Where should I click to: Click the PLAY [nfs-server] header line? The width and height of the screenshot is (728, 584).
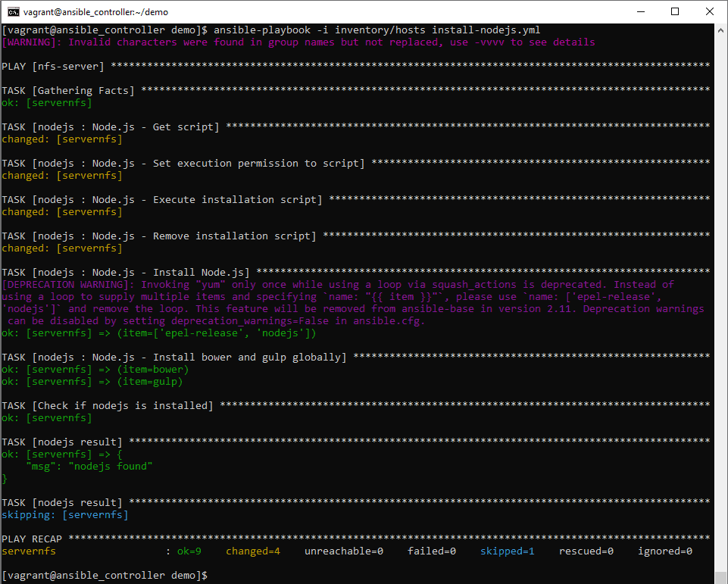pos(53,66)
